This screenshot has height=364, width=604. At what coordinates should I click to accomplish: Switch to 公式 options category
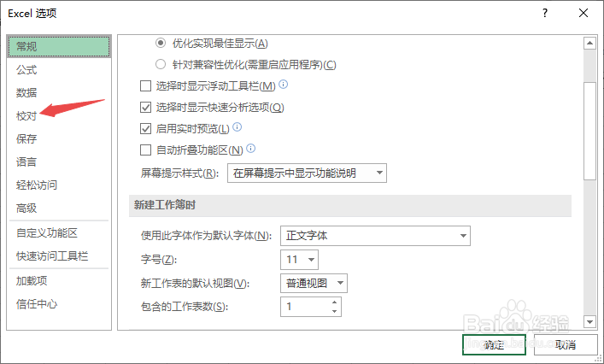pyautogui.click(x=26, y=69)
